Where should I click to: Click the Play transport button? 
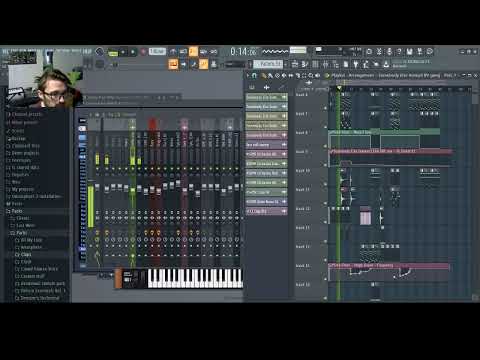pyautogui.click(x=123, y=52)
